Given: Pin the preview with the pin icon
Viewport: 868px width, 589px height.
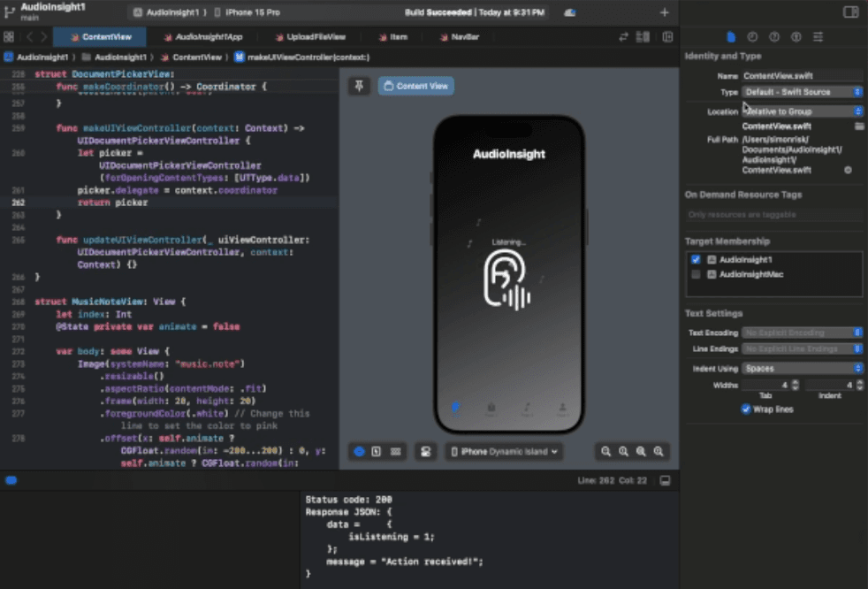Looking at the screenshot, I should point(359,86).
